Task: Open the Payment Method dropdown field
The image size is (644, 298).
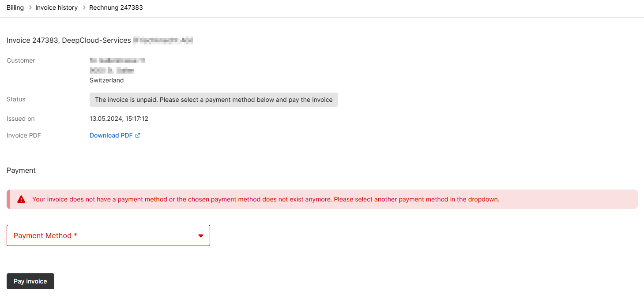Action: 108,235
